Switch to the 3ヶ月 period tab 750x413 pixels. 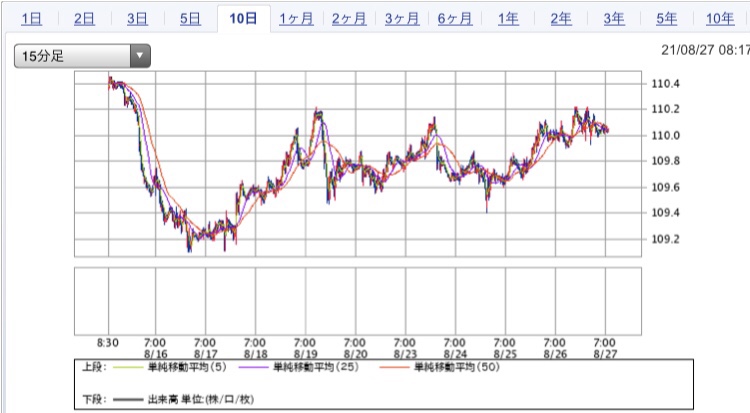[402, 19]
